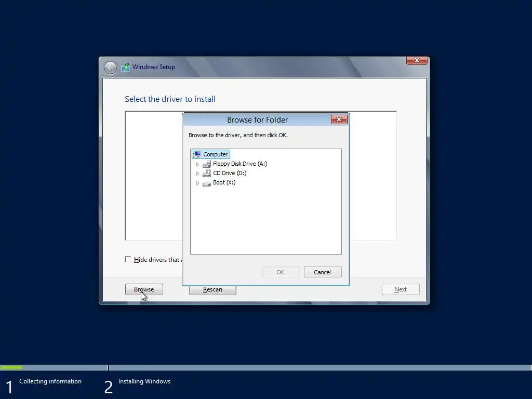Viewport: 532px width, 399px height.
Task: Click the Windows Setup title icon
Action: 126,67
